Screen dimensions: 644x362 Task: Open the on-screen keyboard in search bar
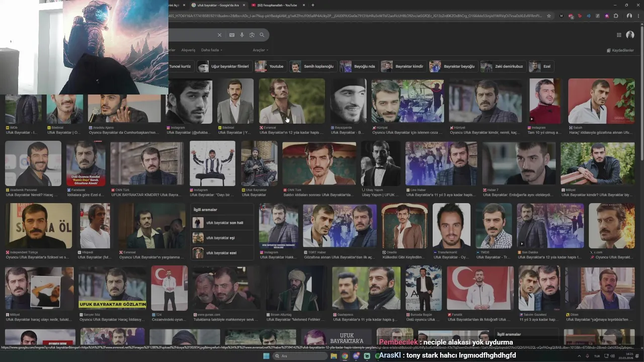coord(232,35)
